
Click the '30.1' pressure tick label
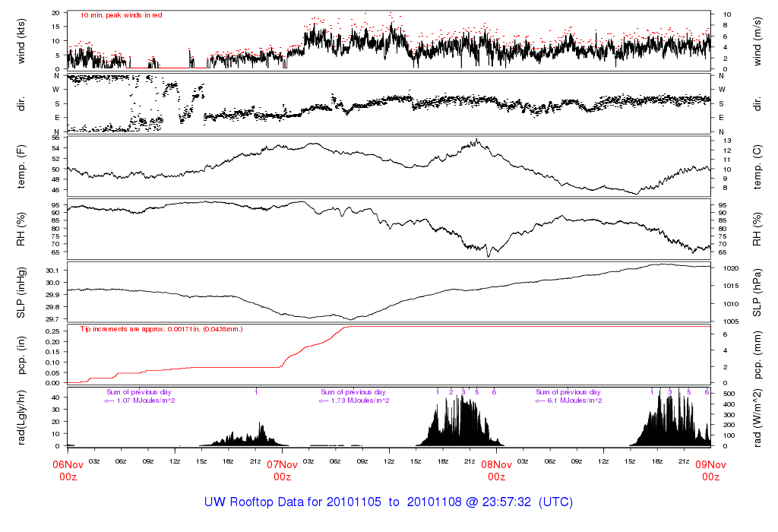[x=52, y=271]
